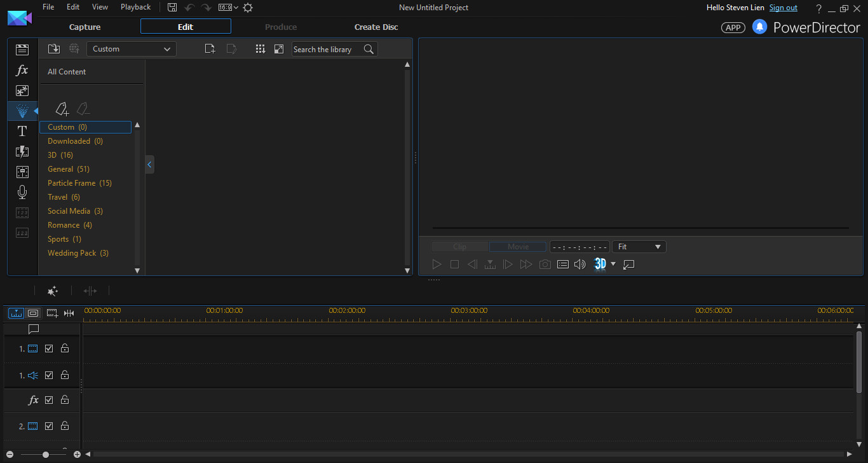Disable audio track 1 checkbox
This screenshot has height=463, width=868.
(x=49, y=375)
